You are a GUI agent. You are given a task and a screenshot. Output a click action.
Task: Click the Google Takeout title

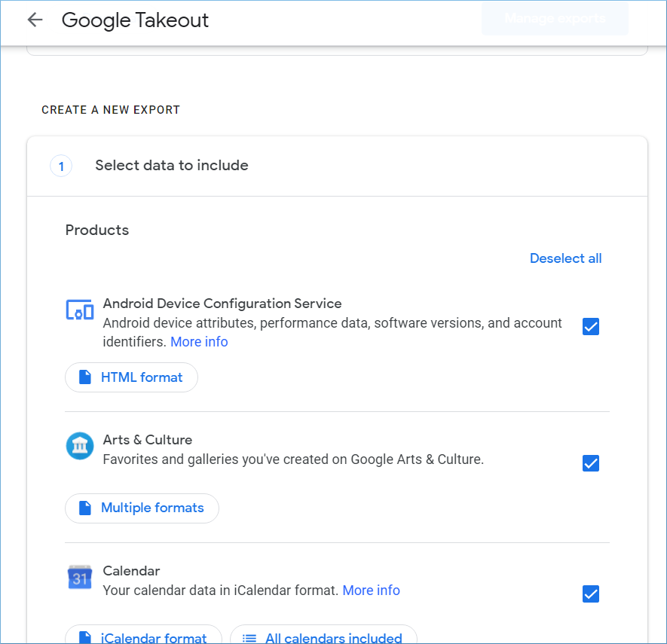click(x=135, y=20)
